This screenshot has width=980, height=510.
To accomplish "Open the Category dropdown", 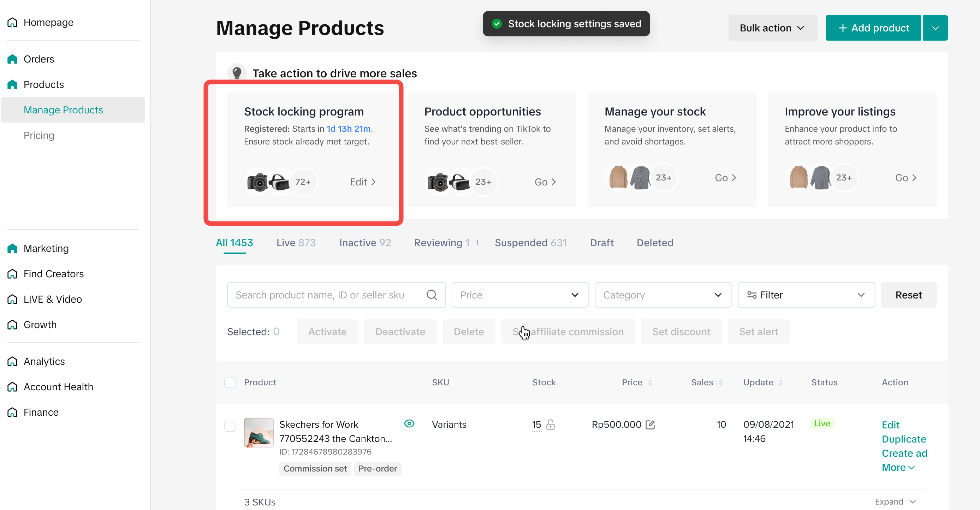I will click(x=663, y=295).
